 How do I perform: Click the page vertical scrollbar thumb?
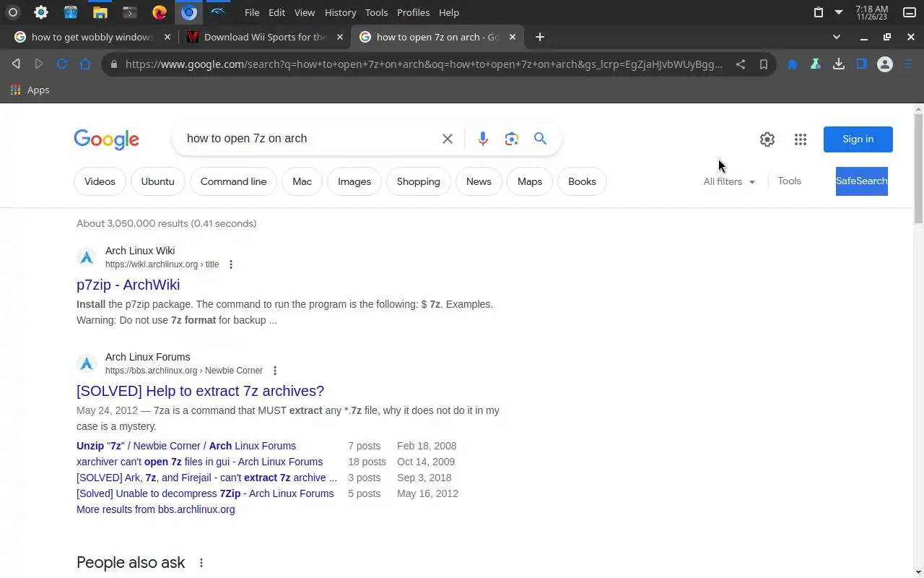point(918,168)
